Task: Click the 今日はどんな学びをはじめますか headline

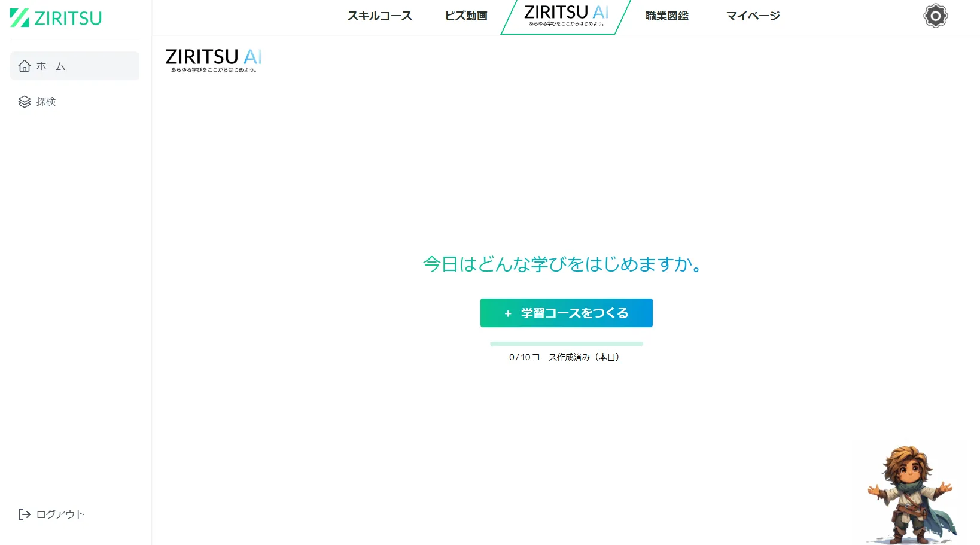Action: tap(564, 264)
